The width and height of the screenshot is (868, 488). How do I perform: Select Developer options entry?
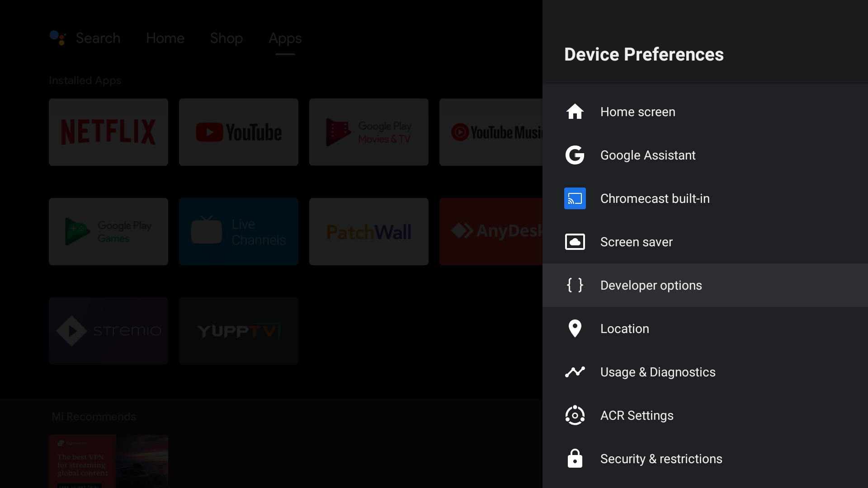coord(705,285)
